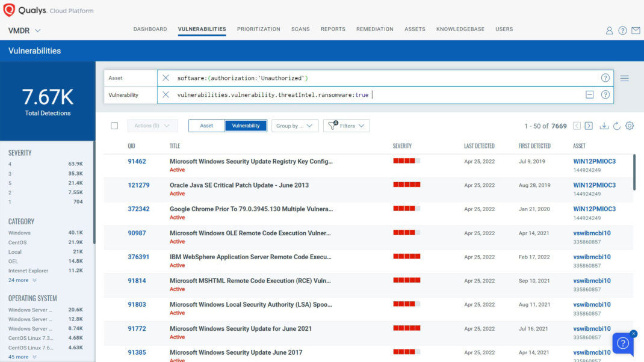The image size is (644, 362).
Task: Open the top help question mark icon
Action: (622, 31)
